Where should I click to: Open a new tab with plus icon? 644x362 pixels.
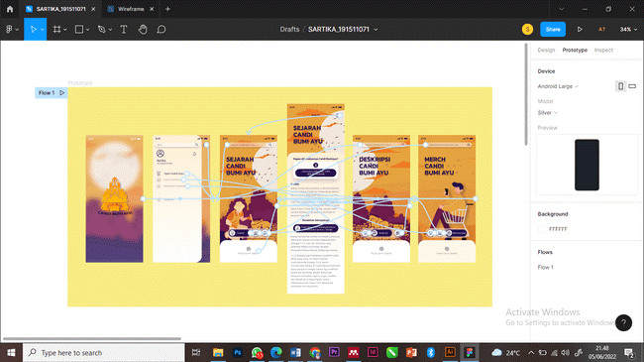(x=167, y=9)
